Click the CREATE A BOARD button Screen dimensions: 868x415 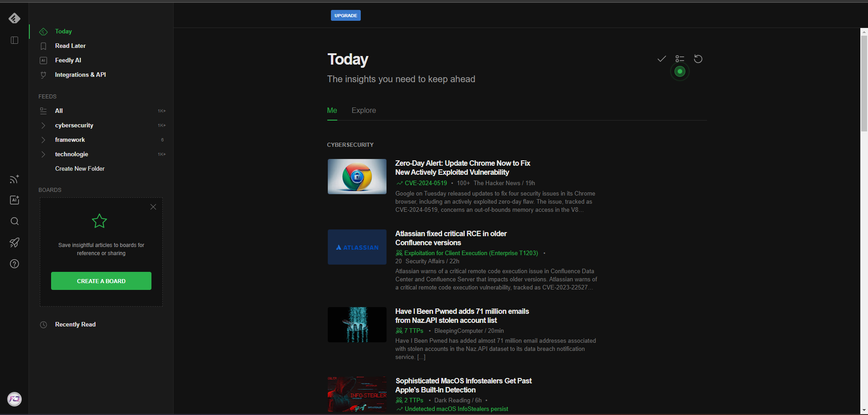pyautogui.click(x=101, y=280)
